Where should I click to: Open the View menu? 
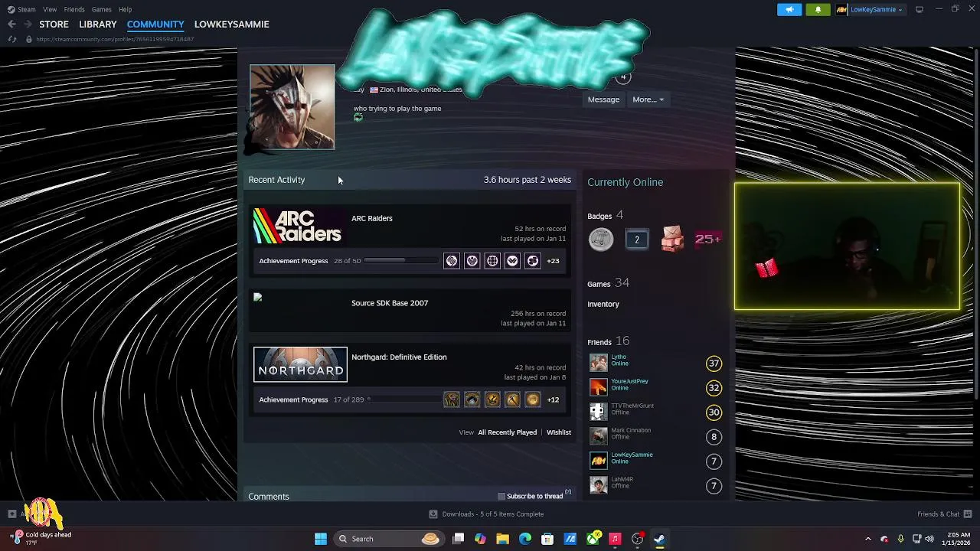click(50, 9)
